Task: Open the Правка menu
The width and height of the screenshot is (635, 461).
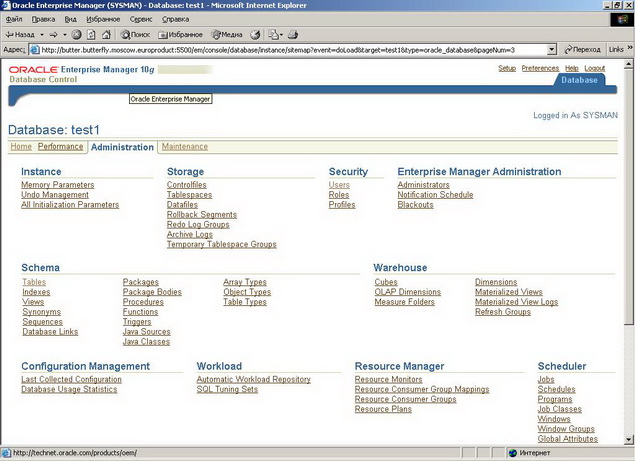Action: [x=43, y=19]
